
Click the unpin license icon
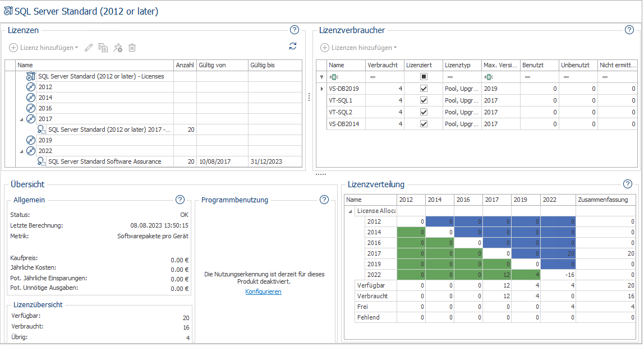point(118,48)
